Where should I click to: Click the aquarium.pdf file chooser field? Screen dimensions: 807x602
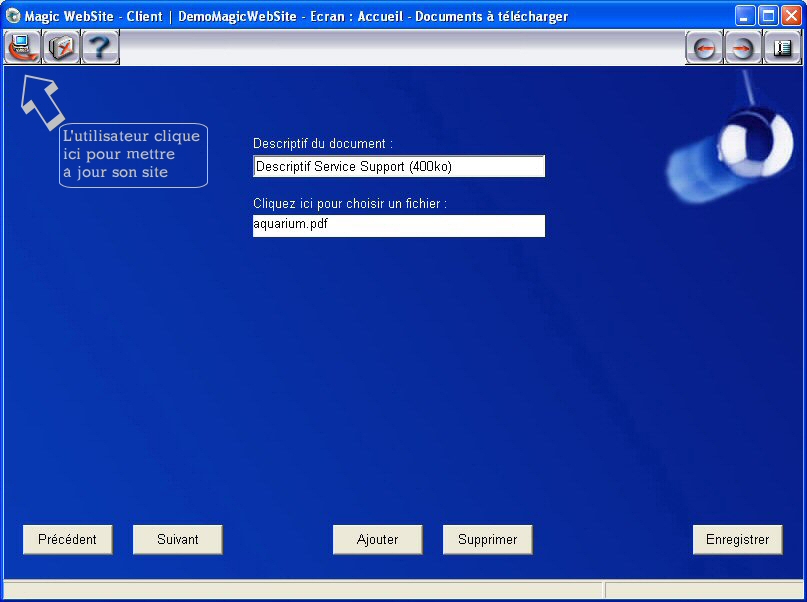pyautogui.click(x=398, y=225)
